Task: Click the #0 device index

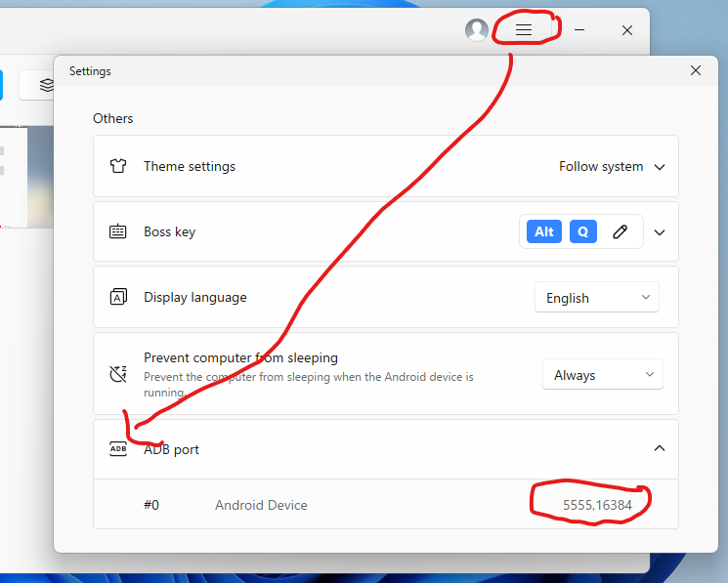Action: tap(151, 505)
